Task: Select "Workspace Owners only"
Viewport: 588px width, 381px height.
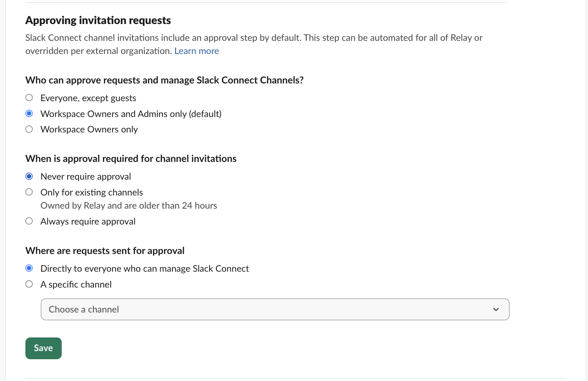Action: 29,129
